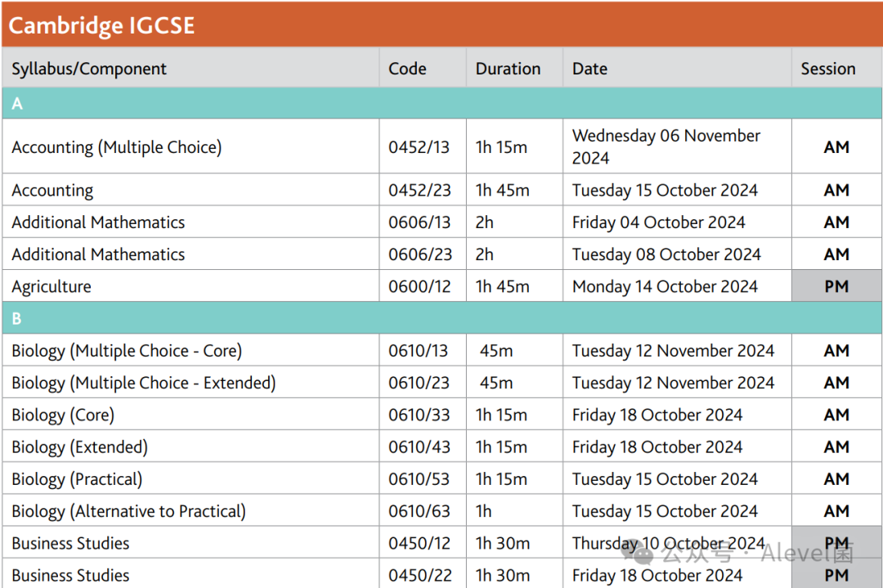This screenshot has height=588, width=883.
Task: Select the Session column header
Action: (x=828, y=69)
